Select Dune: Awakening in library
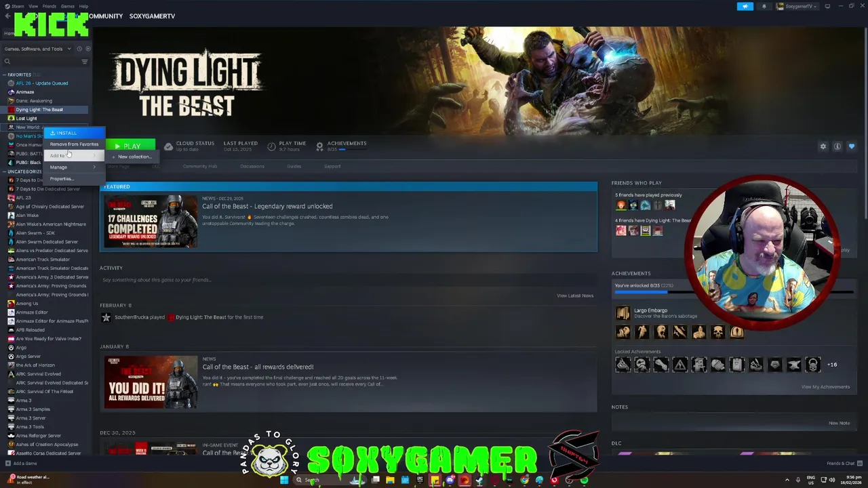The image size is (868, 488). 34,101
